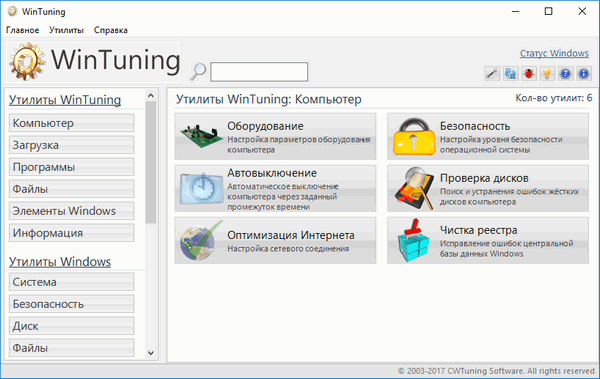Image resolution: width=600 pixels, height=379 pixels.
Task: Open the Справка menu
Action: click(111, 30)
